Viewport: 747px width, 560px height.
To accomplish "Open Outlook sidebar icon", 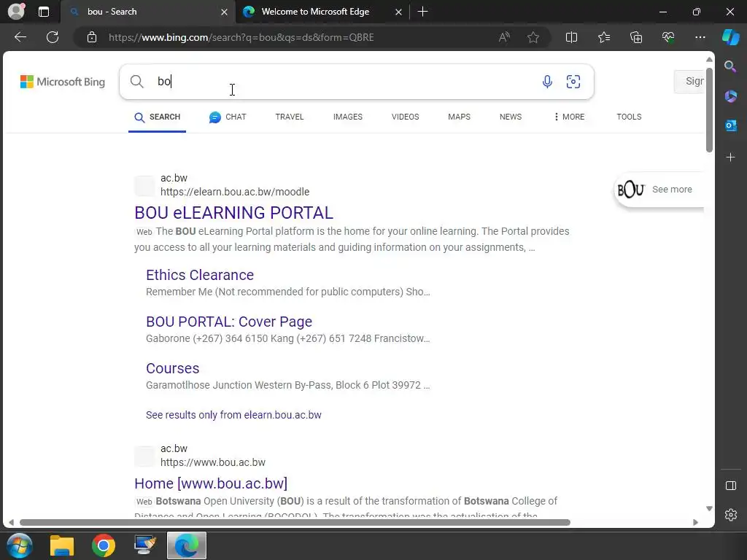I will coord(730,125).
